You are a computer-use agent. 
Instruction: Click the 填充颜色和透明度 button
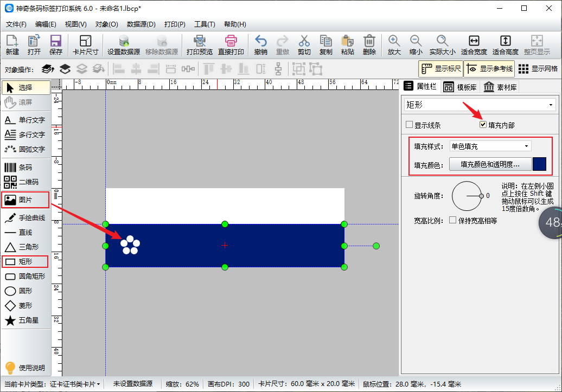coord(490,164)
